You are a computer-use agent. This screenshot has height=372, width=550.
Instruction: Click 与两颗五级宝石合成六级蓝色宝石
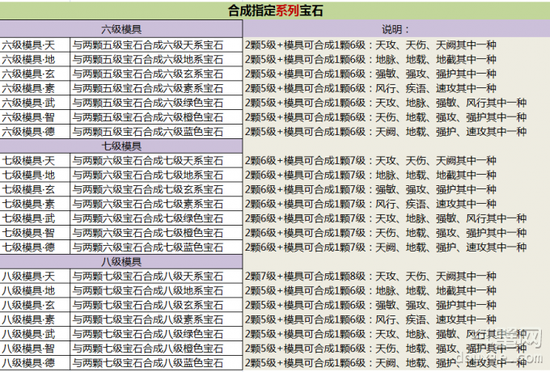point(156,131)
